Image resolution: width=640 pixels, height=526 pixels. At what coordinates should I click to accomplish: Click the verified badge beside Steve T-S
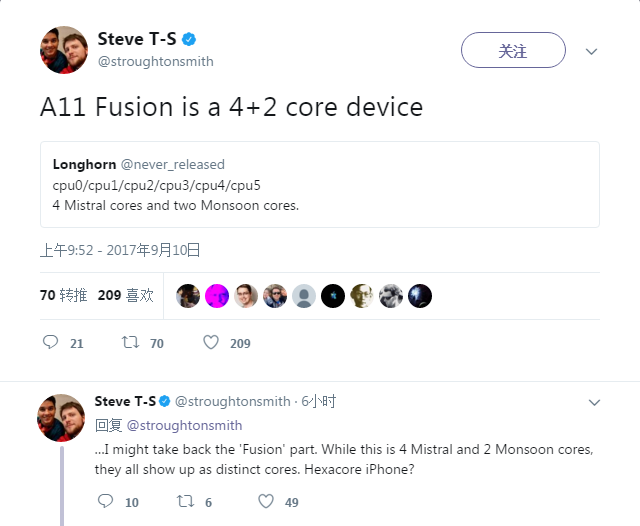pyautogui.click(x=189, y=40)
